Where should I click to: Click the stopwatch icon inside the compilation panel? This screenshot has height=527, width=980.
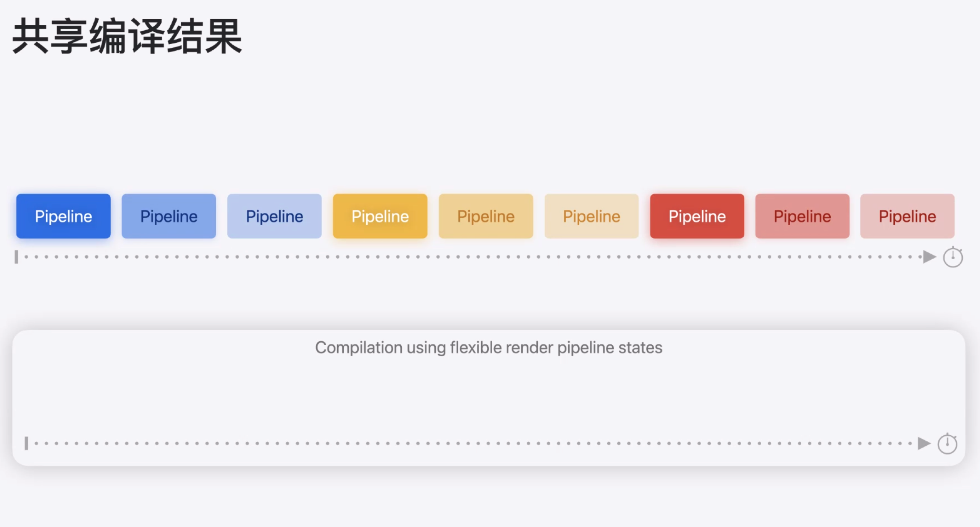(x=947, y=444)
